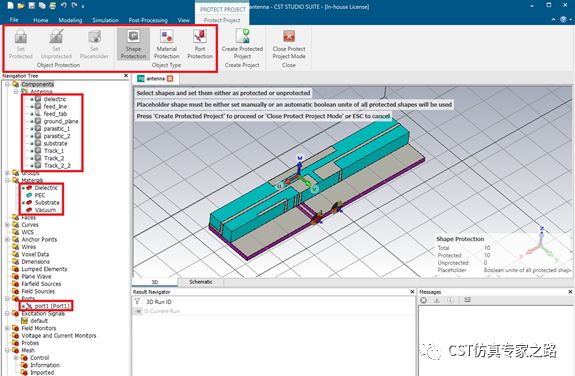
Task: Switch to the Schematic view tab
Action: click(201, 282)
